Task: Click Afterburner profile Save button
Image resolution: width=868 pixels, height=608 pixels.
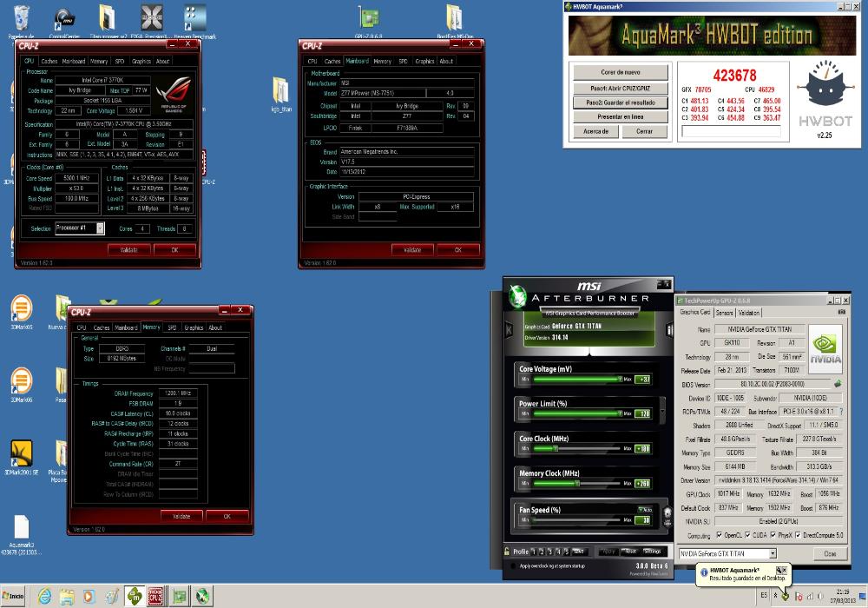Action: 578,552
